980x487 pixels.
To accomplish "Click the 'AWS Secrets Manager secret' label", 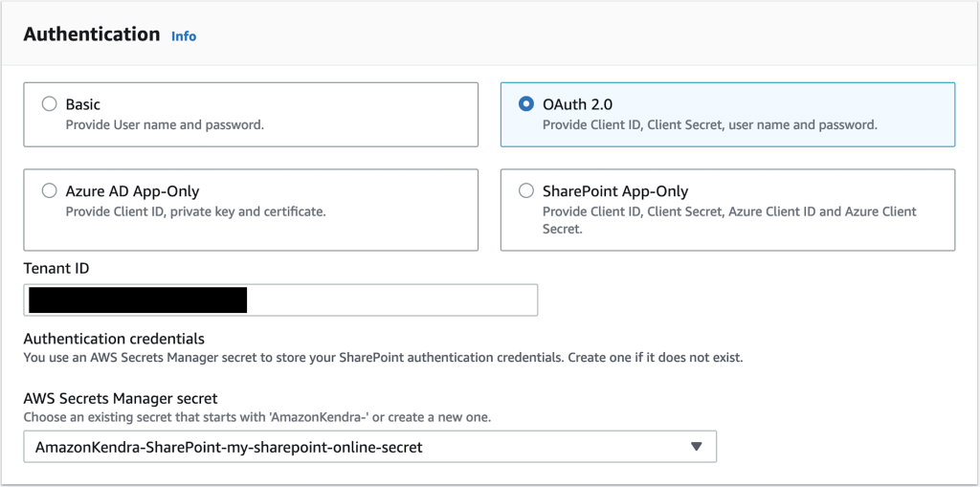I will click(121, 398).
